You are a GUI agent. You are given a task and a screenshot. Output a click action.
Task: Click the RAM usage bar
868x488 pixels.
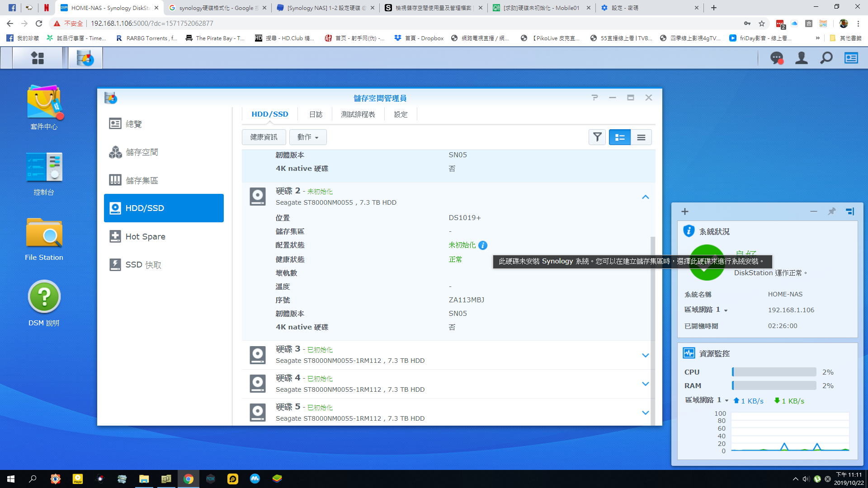coord(774,386)
